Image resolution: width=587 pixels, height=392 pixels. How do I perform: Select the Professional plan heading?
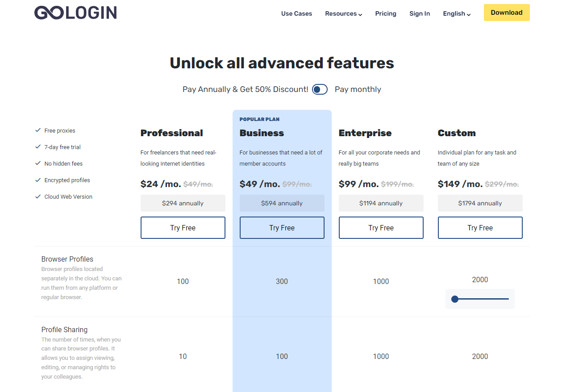point(172,133)
